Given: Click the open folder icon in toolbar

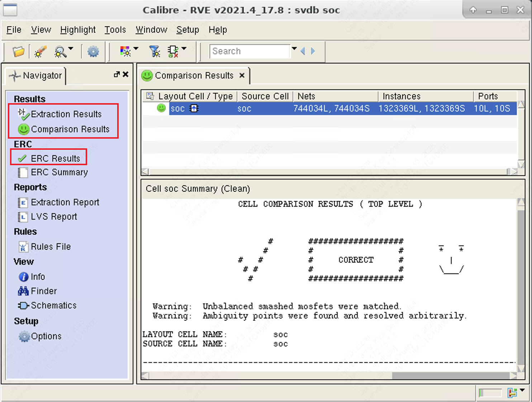Looking at the screenshot, I should coord(18,52).
